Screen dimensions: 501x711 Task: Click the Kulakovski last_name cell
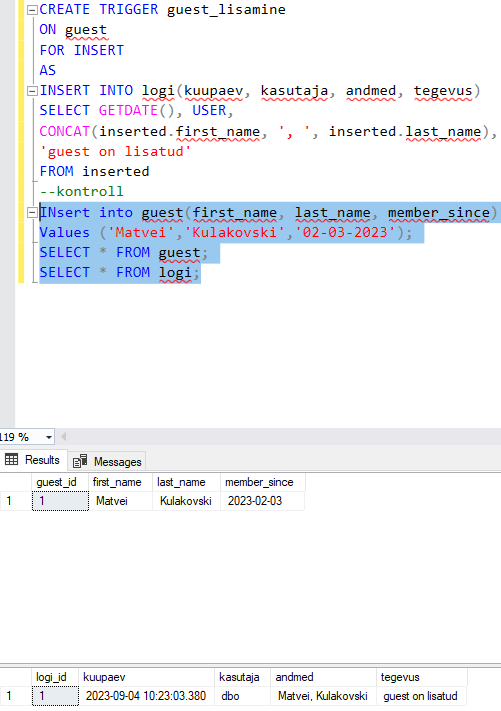coord(186,501)
